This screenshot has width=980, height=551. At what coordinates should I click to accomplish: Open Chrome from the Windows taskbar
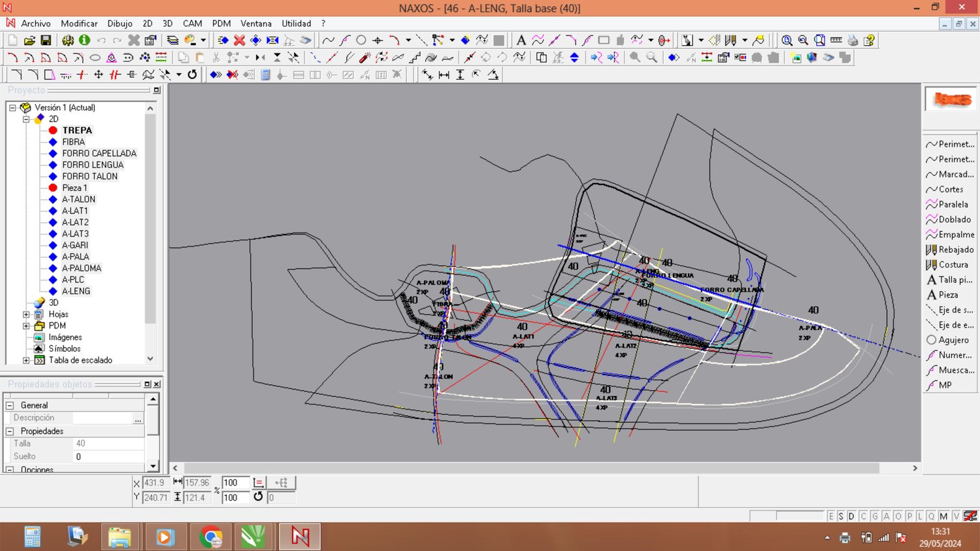(210, 537)
